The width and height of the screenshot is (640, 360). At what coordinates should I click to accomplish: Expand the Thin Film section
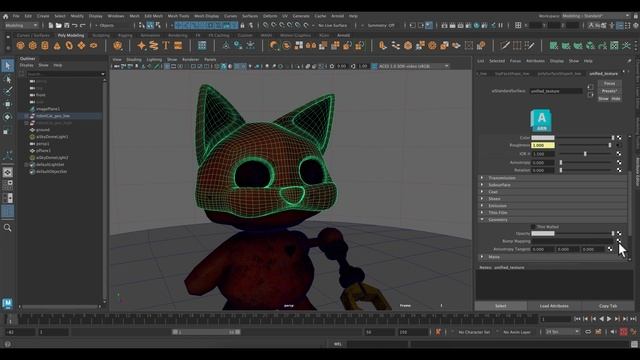pyautogui.click(x=553, y=213)
